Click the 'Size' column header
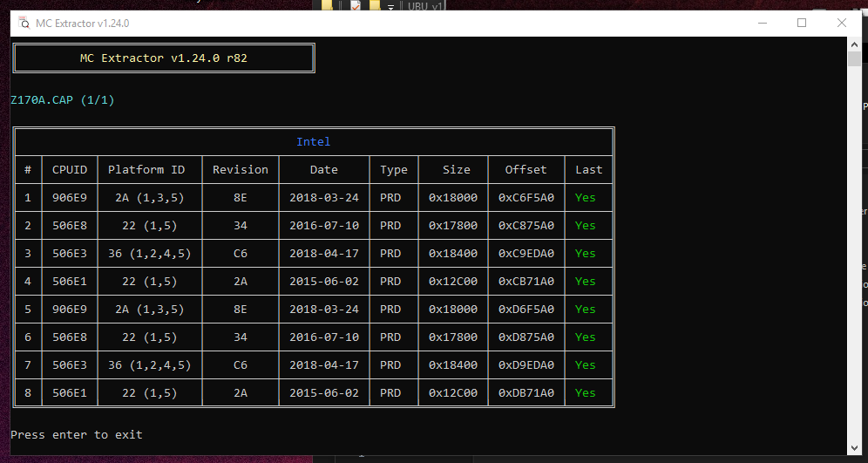This screenshot has height=463, width=868. click(x=456, y=169)
